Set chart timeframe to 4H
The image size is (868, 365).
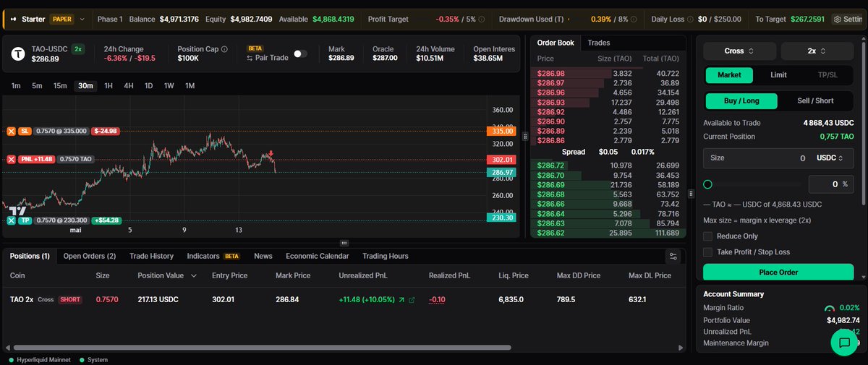(x=129, y=86)
